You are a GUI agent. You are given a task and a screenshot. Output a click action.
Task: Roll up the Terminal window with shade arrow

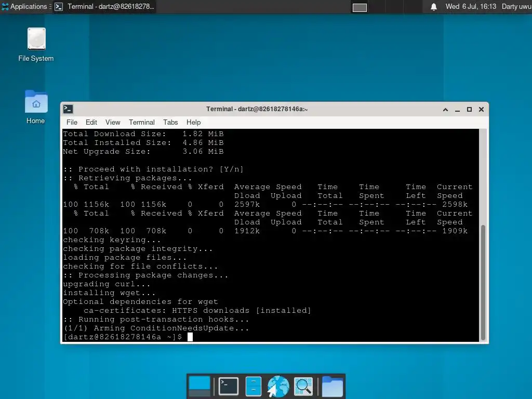click(445, 109)
